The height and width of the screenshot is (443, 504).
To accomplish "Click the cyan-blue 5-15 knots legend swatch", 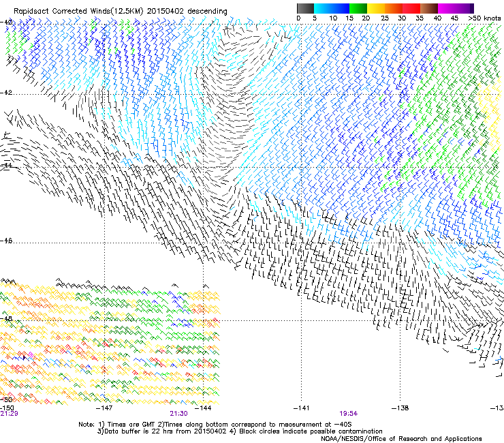I will [332, 8].
